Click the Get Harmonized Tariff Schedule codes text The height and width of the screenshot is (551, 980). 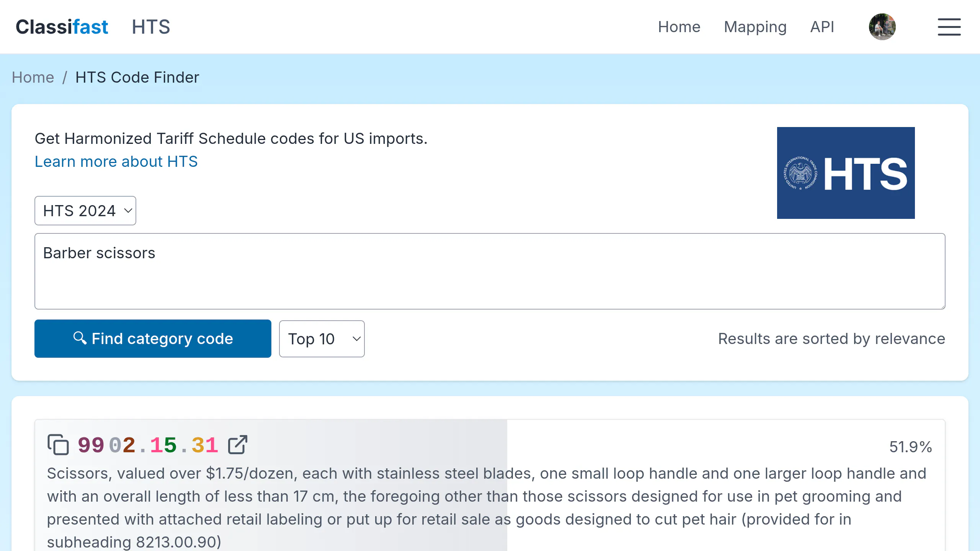point(231,139)
